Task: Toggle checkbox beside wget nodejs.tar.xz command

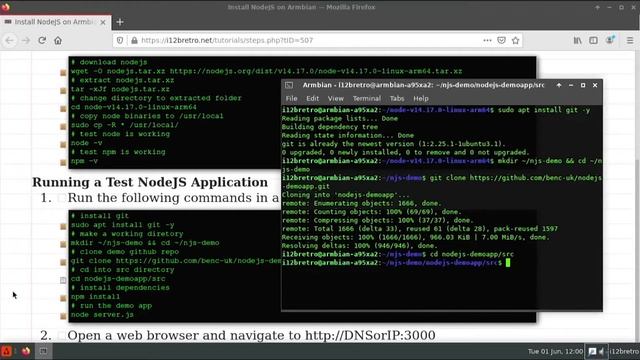Action: [x=63, y=73]
